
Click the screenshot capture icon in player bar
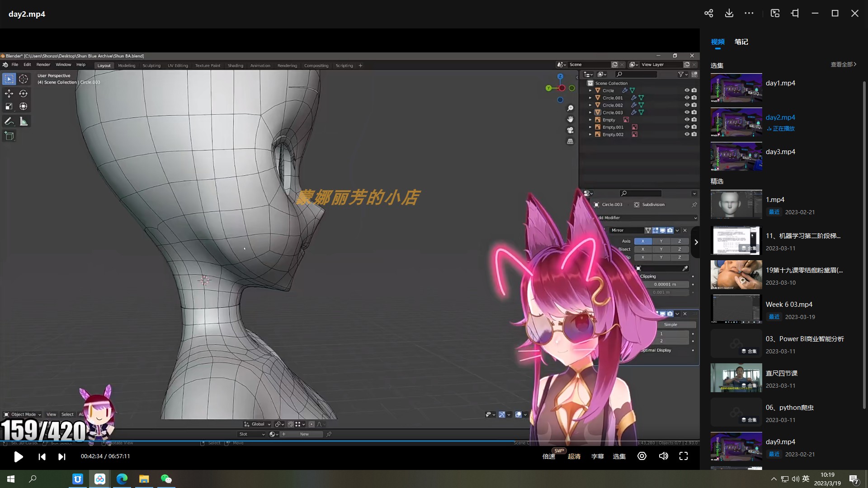point(642,456)
